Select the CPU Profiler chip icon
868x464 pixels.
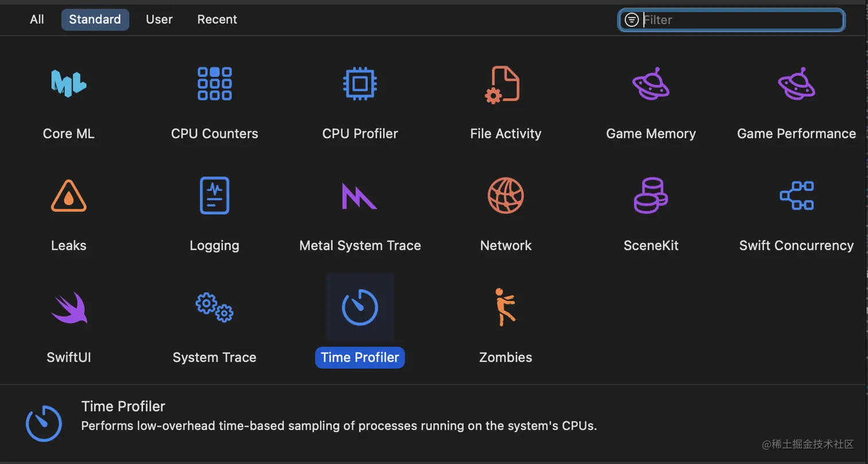coord(359,84)
